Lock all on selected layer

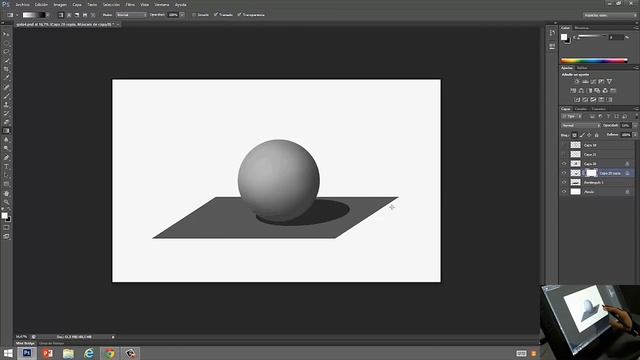[x=596, y=135]
